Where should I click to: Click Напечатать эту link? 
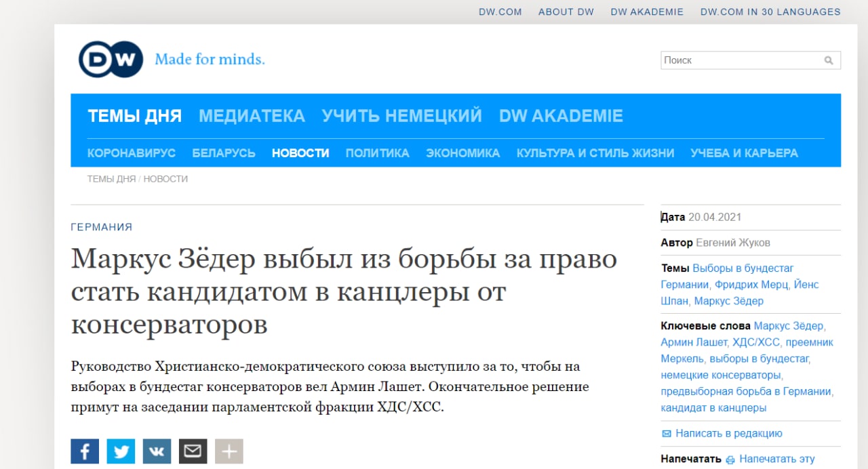(777, 459)
